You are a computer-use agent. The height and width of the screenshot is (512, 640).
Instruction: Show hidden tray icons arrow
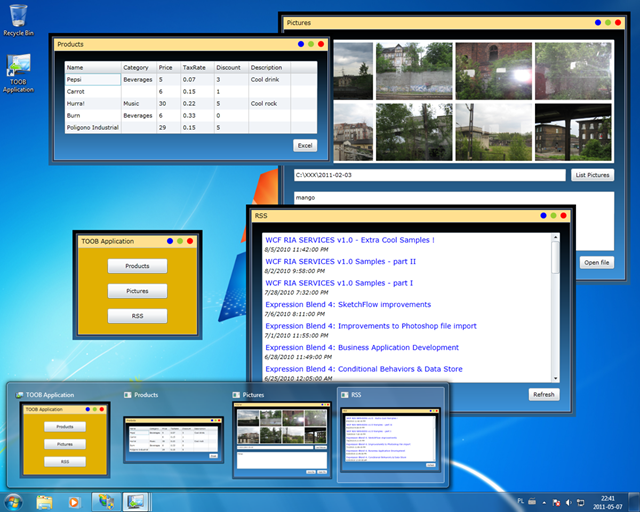point(544,503)
